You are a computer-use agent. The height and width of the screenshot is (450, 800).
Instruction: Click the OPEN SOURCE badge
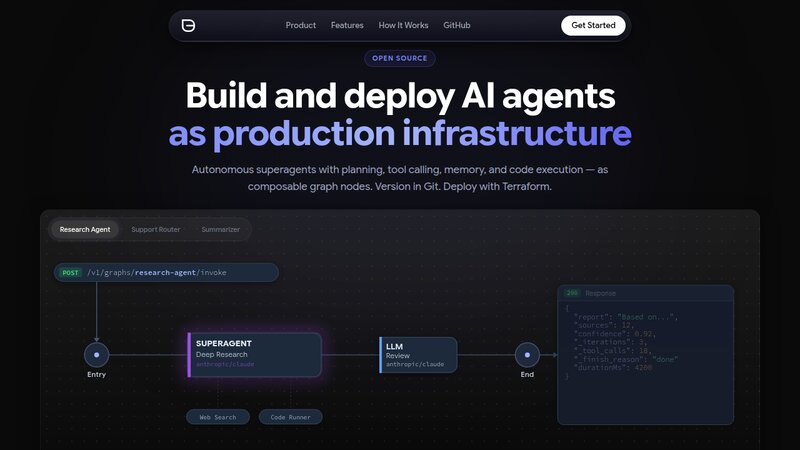coord(399,58)
